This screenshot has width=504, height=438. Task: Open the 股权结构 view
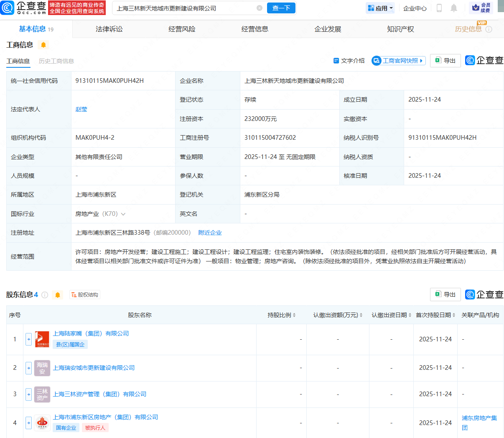point(85,295)
